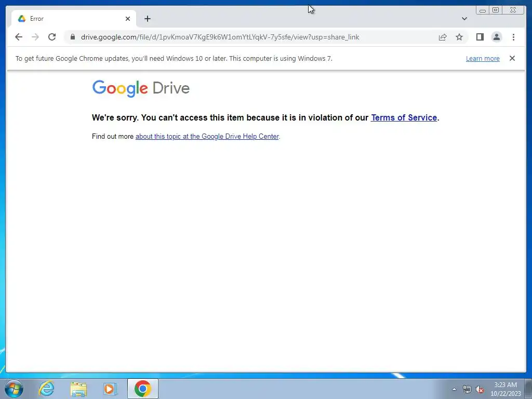View site information via lock icon
532x399 pixels.
(x=73, y=37)
